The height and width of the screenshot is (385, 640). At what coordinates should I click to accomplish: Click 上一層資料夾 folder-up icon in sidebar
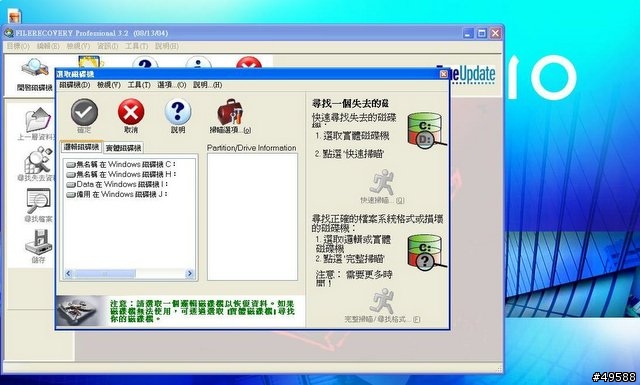[38, 120]
